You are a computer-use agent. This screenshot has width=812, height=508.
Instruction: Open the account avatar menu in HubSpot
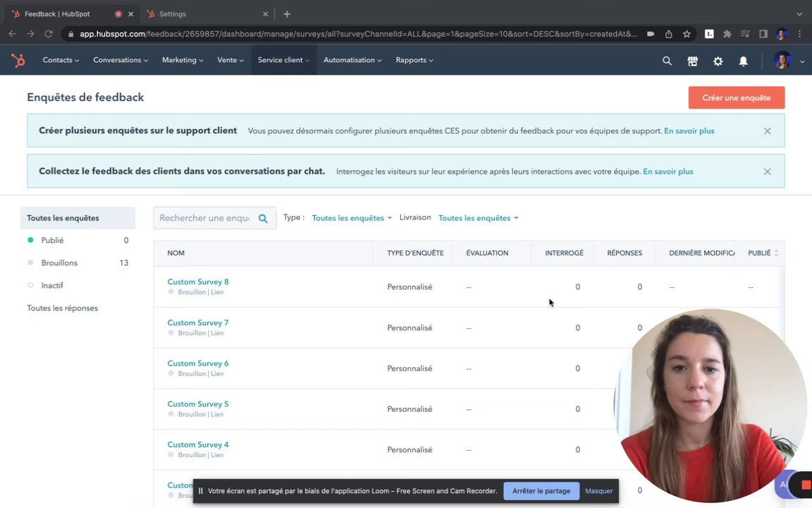coord(789,61)
